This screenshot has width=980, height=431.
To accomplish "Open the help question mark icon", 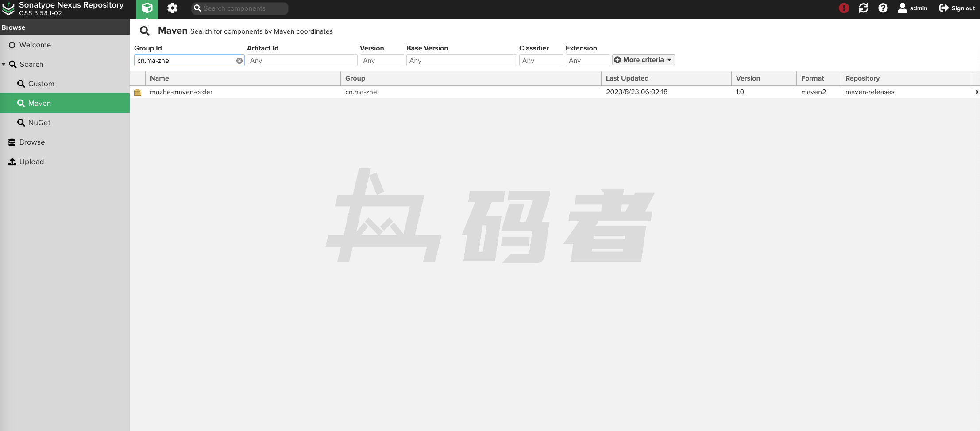I will point(883,8).
